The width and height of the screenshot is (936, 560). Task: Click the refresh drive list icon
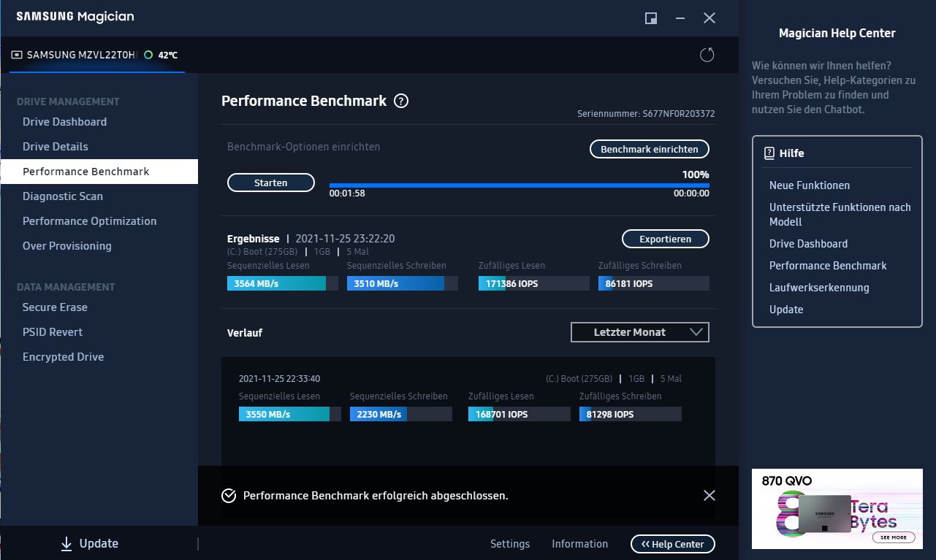[x=707, y=55]
